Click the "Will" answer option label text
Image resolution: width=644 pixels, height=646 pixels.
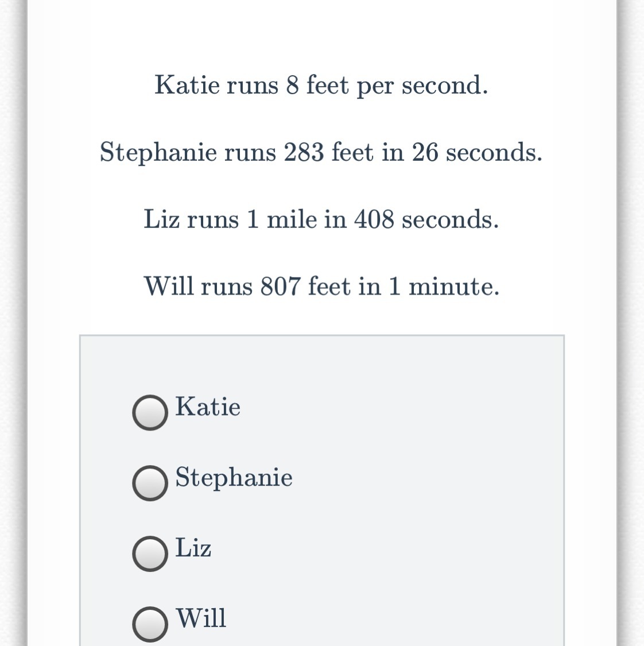[201, 618]
